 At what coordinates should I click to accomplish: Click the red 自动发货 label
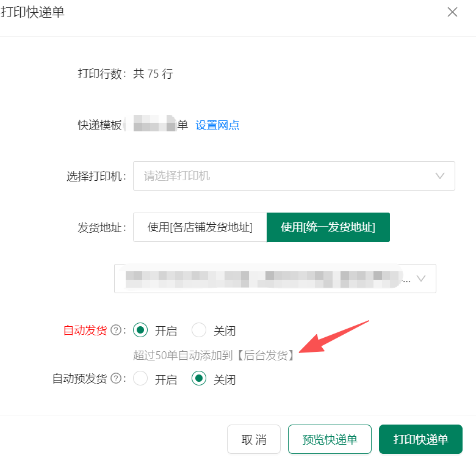(85, 330)
